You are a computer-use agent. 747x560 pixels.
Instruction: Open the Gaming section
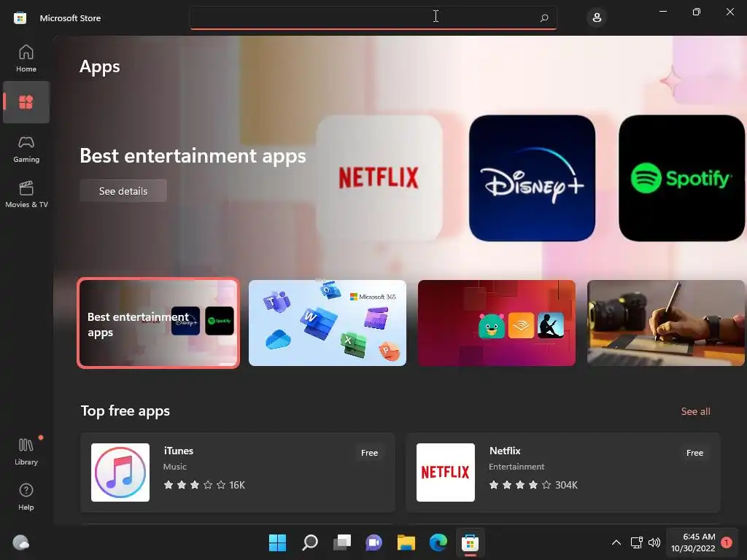tap(26, 149)
